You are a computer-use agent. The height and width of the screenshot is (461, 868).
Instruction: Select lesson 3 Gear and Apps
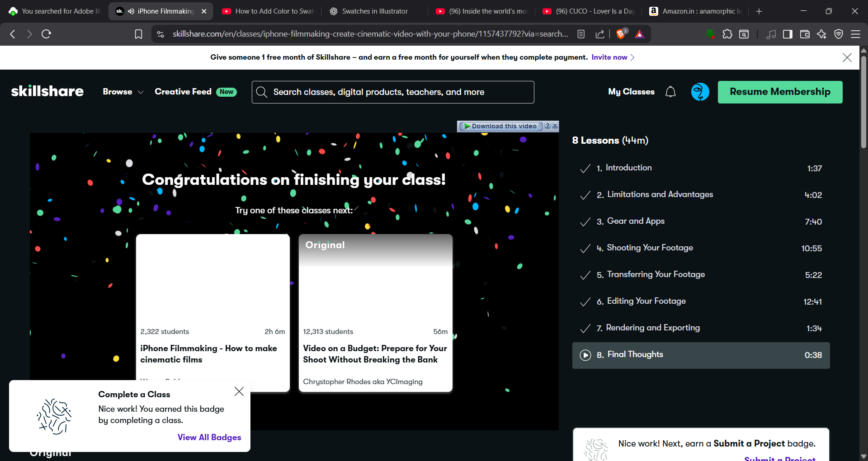click(x=701, y=221)
